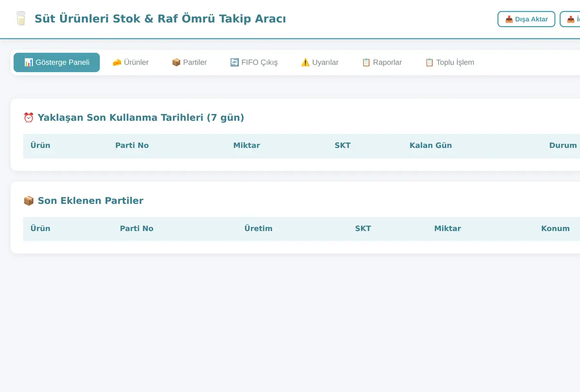Click the Konum column header

click(555, 229)
